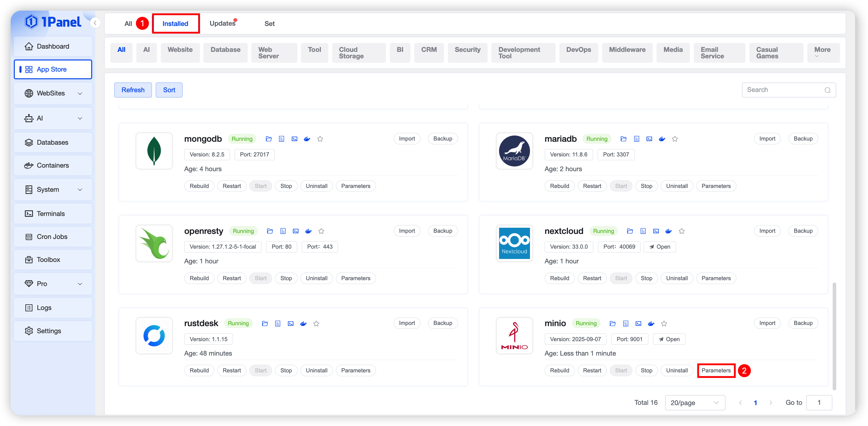Favorite mongodb with star icon
The width and height of the screenshot is (868, 426).
320,139
